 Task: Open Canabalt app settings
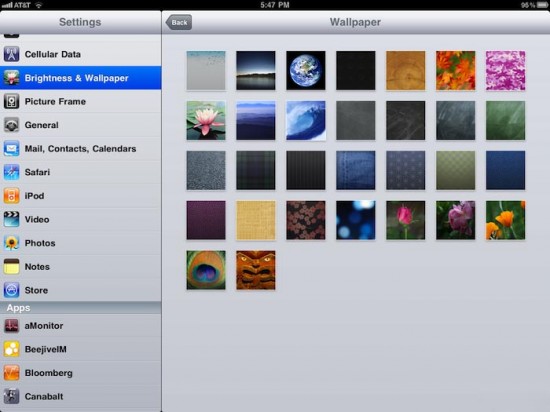tap(81, 397)
